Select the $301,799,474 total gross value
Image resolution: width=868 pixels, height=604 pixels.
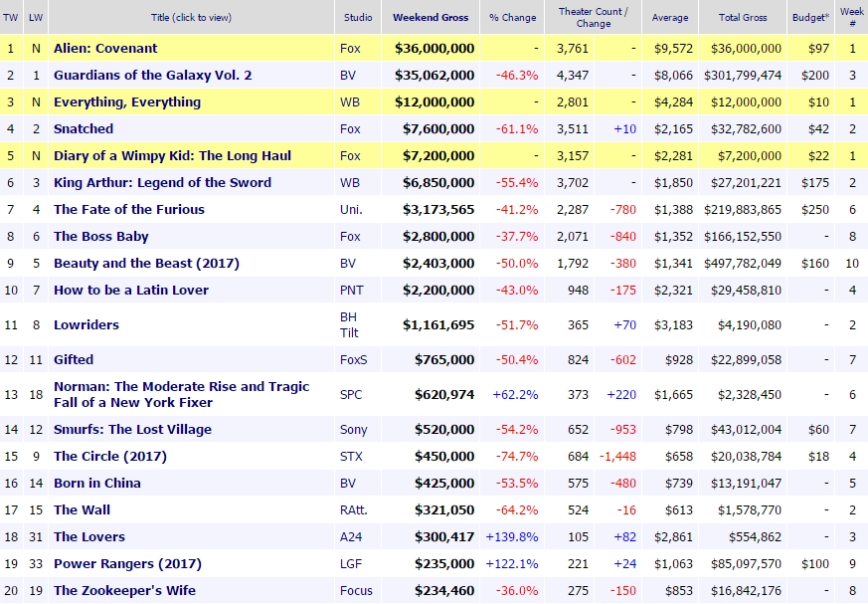pos(743,75)
